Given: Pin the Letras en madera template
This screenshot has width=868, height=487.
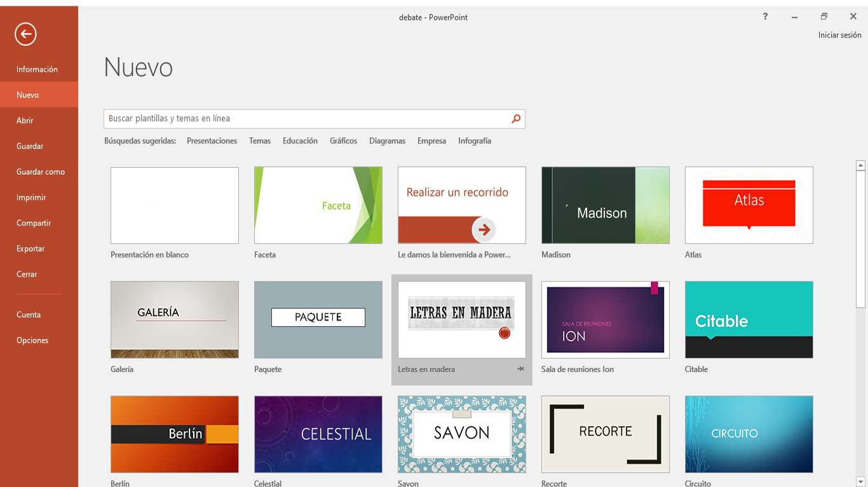Looking at the screenshot, I should tap(520, 369).
